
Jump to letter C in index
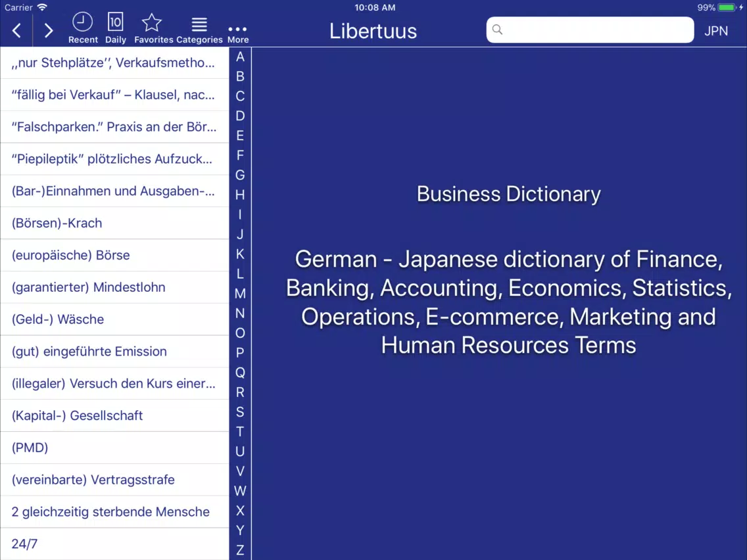click(240, 96)
